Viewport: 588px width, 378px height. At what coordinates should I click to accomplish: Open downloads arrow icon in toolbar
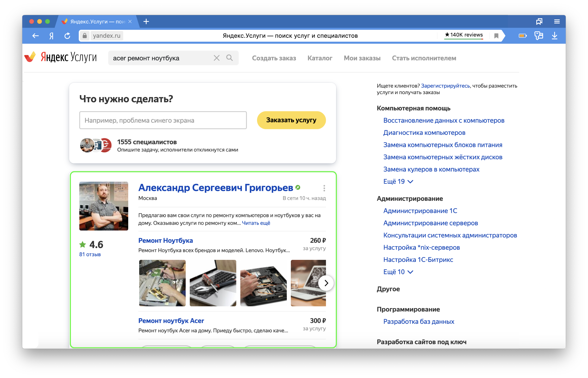[555, 36]
